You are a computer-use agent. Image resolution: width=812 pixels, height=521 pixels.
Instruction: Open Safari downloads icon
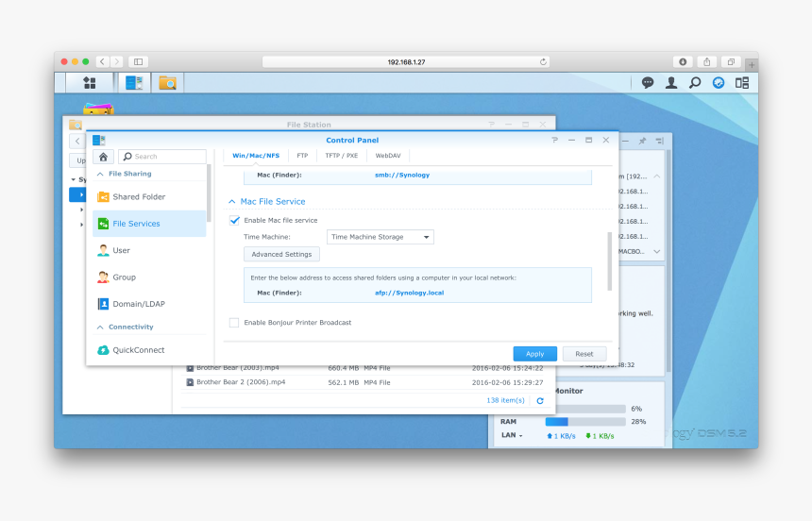[x=683, y=61]
